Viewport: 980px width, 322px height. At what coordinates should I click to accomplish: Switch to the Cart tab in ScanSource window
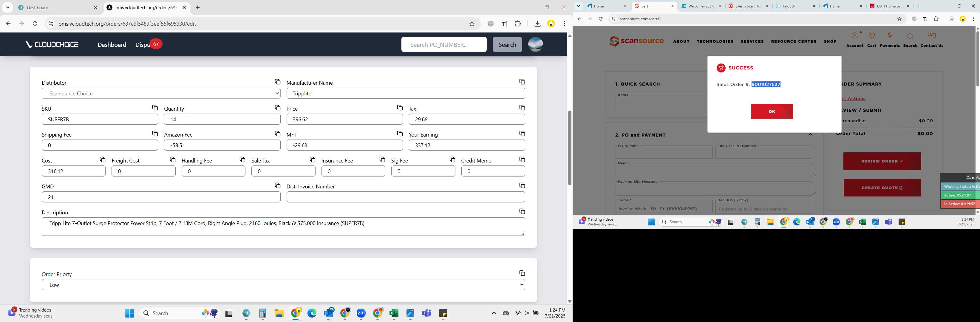654,6
